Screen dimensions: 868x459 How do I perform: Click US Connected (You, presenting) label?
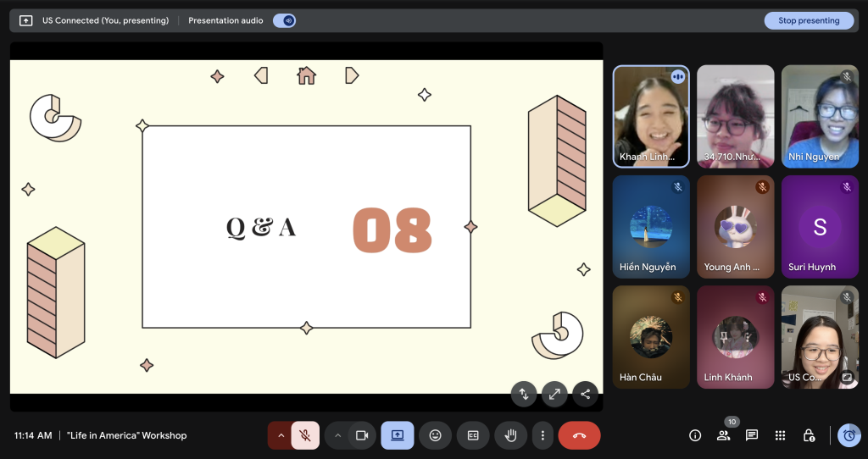pos(106,20)
